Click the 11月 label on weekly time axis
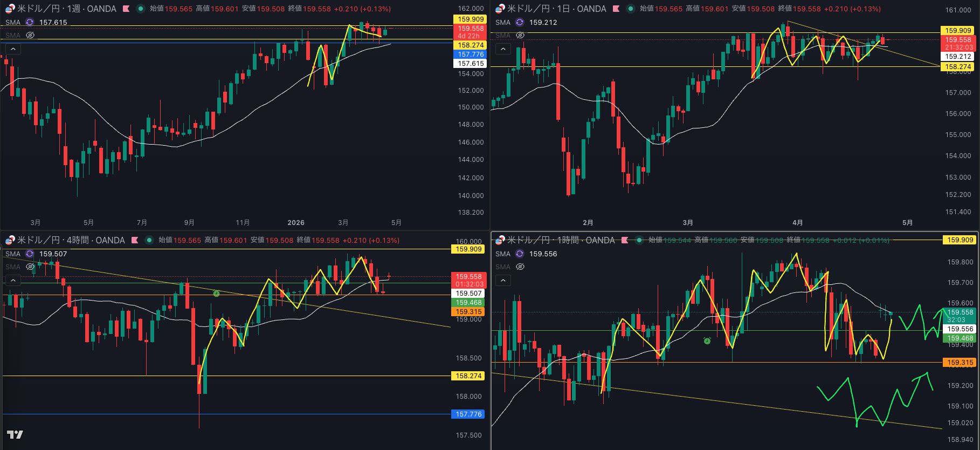Screen dimensions: 980x450 point(243,222)
